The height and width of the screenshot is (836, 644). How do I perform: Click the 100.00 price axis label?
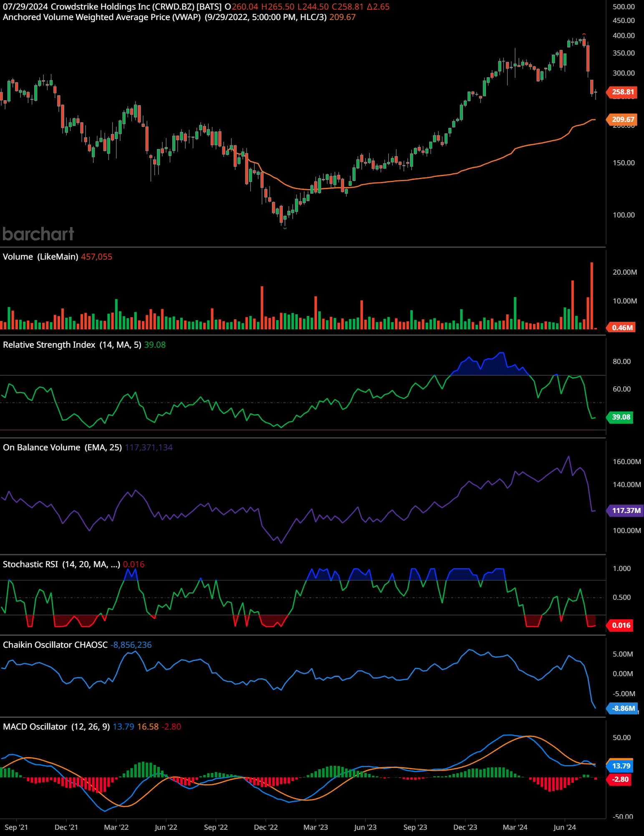[x=624, y=215]
